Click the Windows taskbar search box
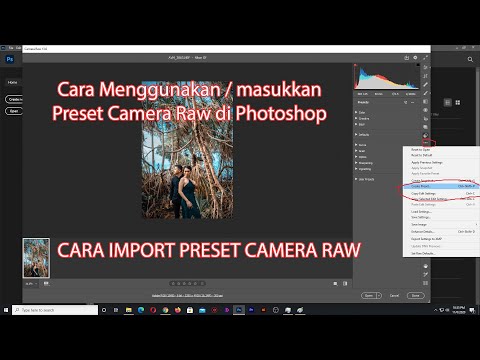The height and width of the screenshot is (360, 480). pos(55,310)
